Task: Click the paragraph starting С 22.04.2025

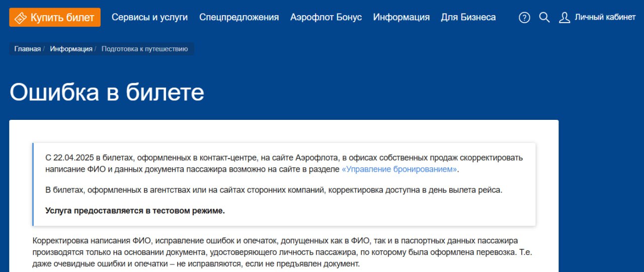Action: click(284, 163)
